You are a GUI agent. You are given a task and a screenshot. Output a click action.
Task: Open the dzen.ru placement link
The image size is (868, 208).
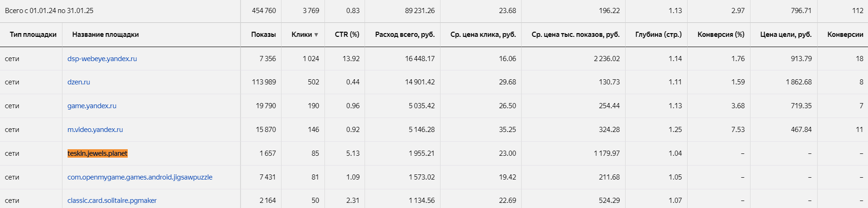coord(79,82)
